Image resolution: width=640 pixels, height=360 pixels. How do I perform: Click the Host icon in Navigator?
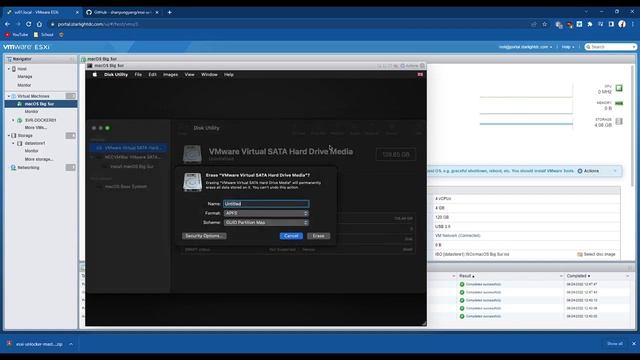[x=13, y=69]
